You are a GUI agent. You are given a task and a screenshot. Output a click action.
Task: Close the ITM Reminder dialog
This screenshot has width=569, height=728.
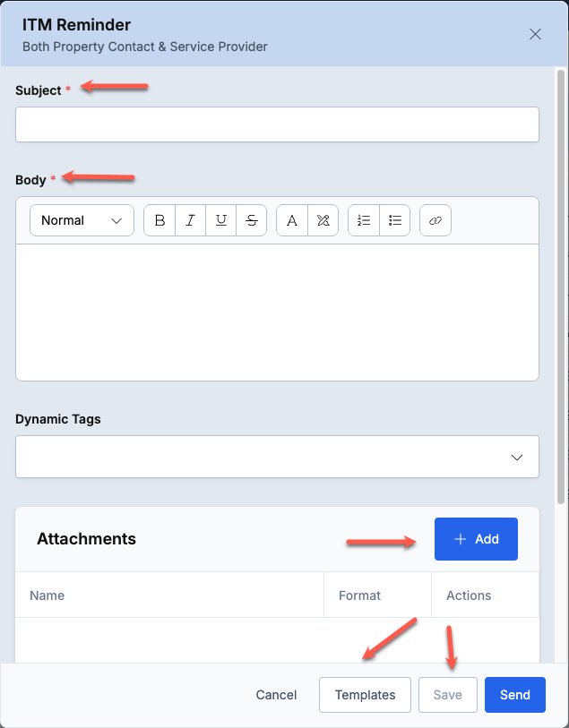click(x=535, y=34)
